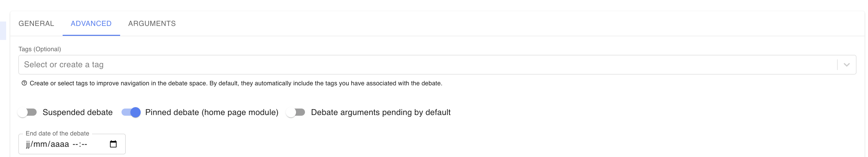Click the 'Select or create a tag' field

[411, 65]
